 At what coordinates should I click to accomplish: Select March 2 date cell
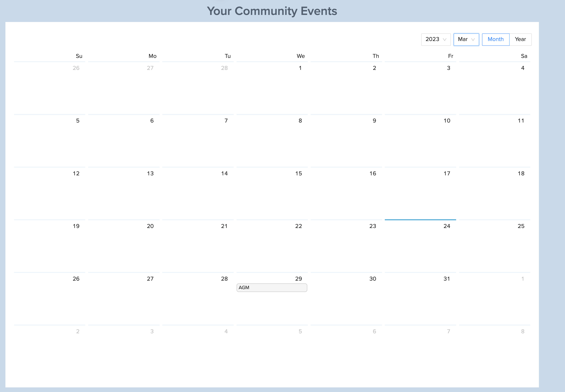[346, 88]
